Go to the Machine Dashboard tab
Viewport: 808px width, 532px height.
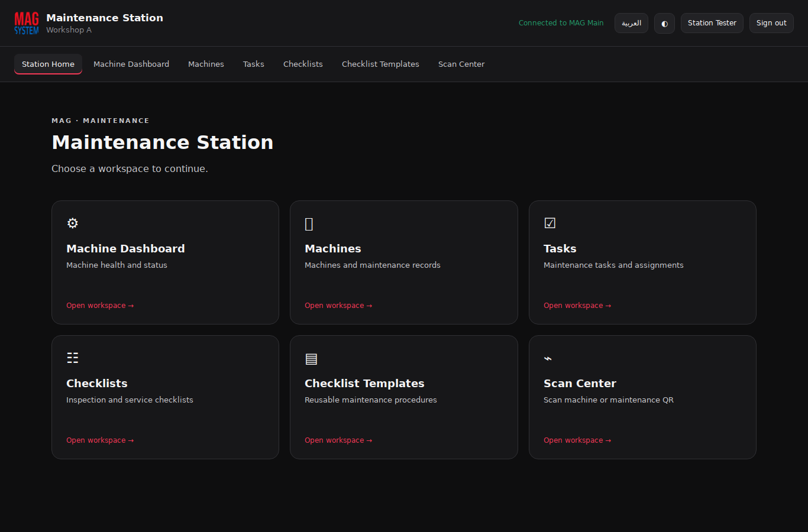coord(131,64)
